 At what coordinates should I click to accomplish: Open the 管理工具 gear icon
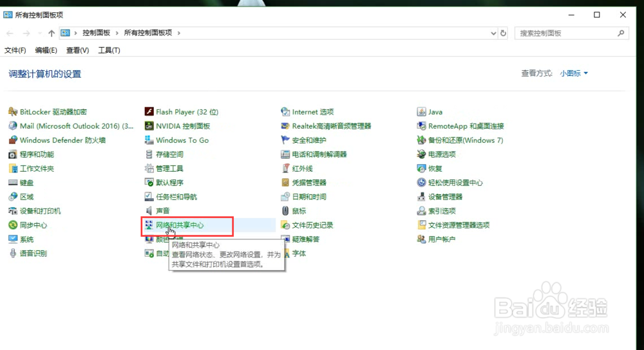pyautogui.click(x=149, y=168)
